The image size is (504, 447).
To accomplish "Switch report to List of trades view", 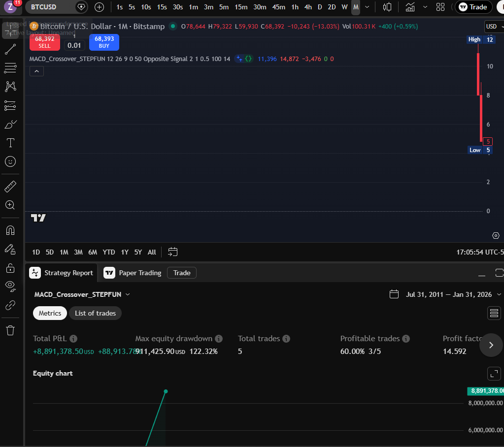I will tap(95, 313).
